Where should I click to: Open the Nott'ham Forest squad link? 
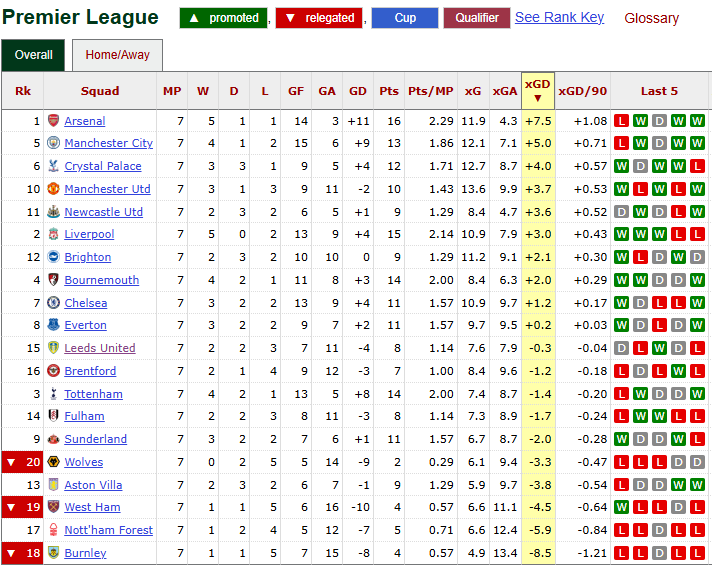pyautogui.click(x=108, y=530)
